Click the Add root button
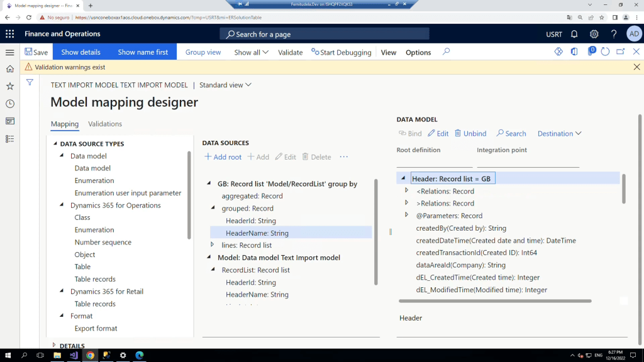The width and height of the screenshot is (644, 362). point(223,157)
